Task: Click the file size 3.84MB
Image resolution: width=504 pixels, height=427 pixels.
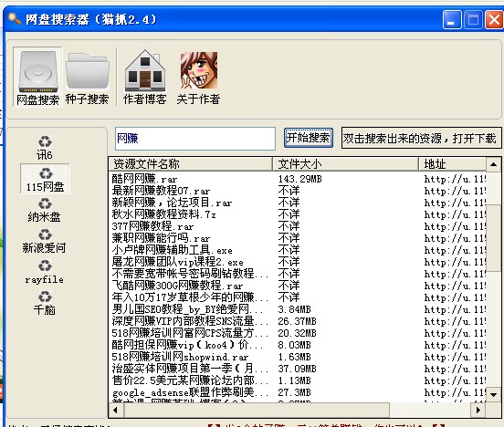Action: (x=294, y=309)
